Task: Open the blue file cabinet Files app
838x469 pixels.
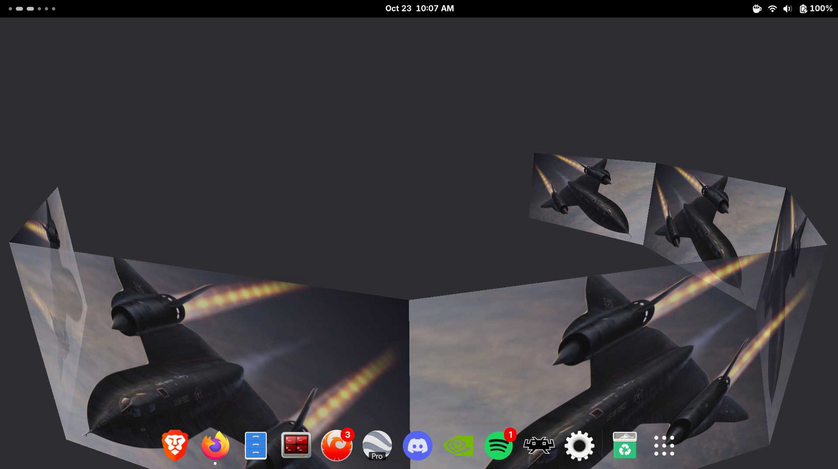Action: [x=256, y=445]
